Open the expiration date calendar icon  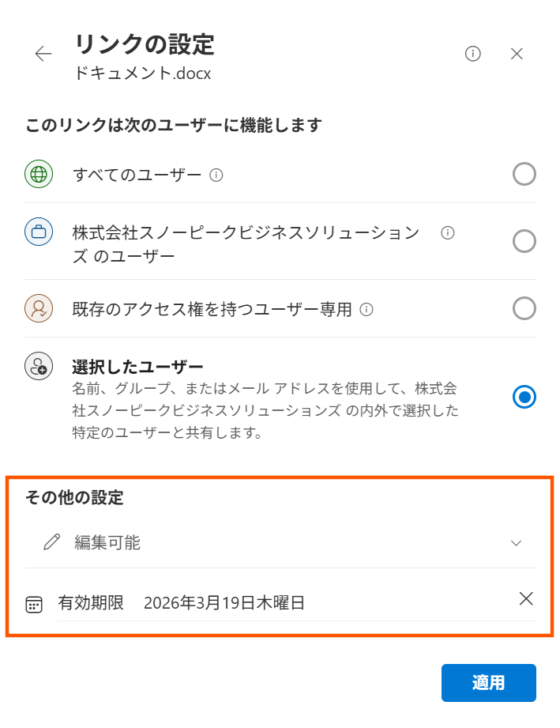(x=34, y=605)
